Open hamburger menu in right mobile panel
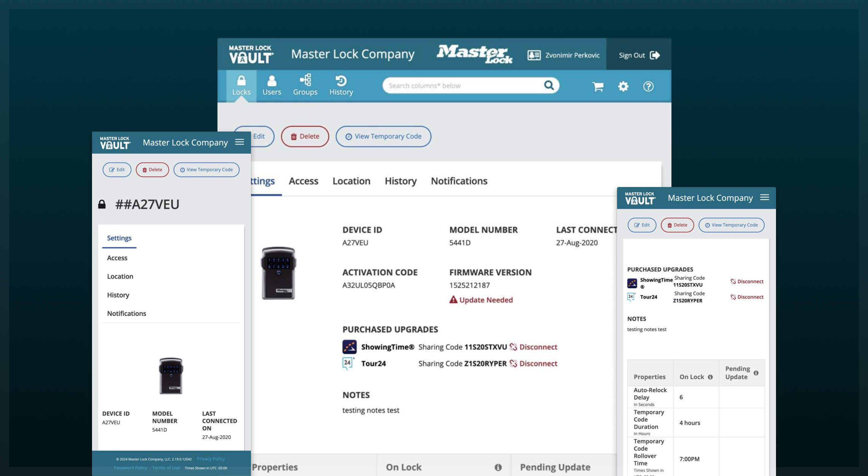Screen dimensions: 868x476 [x=765, y=197]
